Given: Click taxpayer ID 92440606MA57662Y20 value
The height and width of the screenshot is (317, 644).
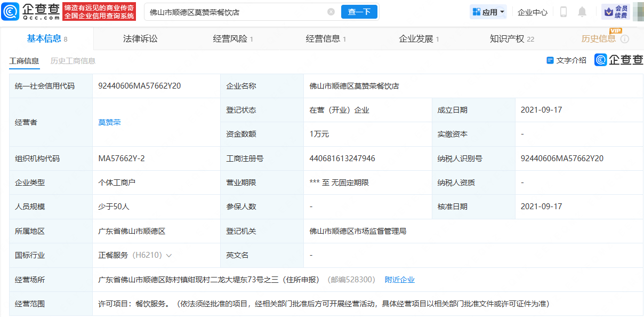Looking at the screenshot, I should click(x=562, y=158).
